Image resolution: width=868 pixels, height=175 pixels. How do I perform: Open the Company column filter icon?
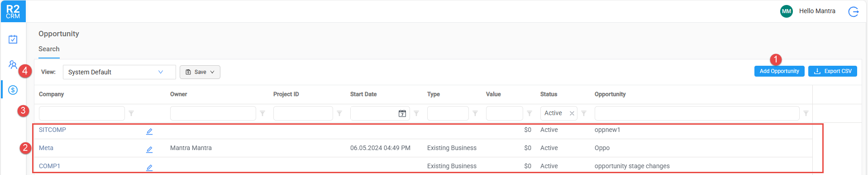131,113
